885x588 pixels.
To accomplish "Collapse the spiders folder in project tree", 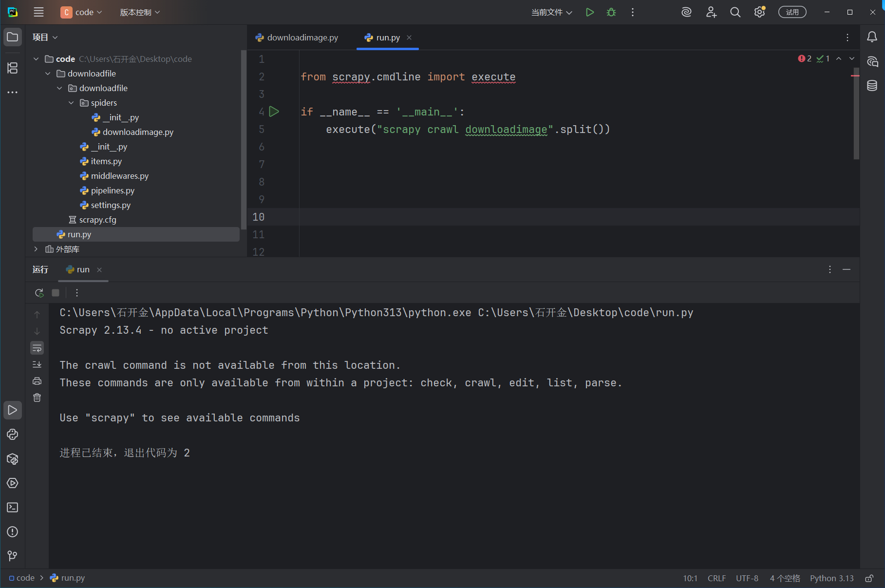I will tap(72, 103).
